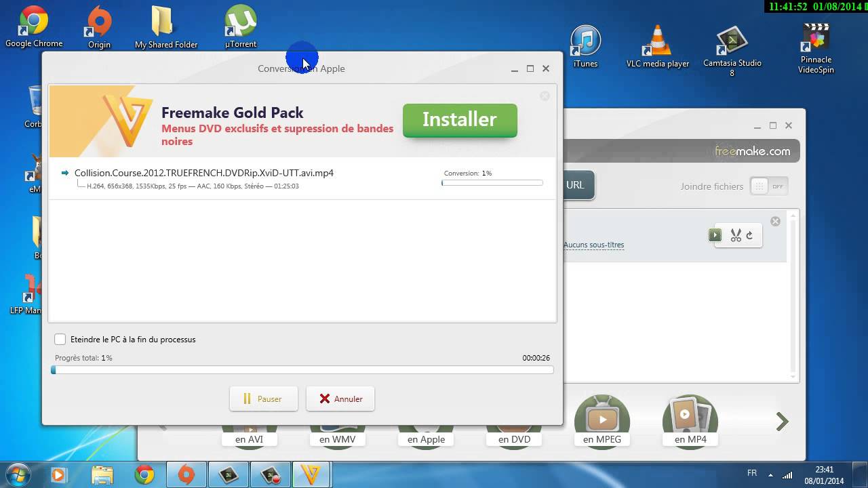The width and height of the screenshot is (868, 488).
Task: Launch the µTorrent desktop shortcut
Action: pyautogui.click(x=241, y=27)
